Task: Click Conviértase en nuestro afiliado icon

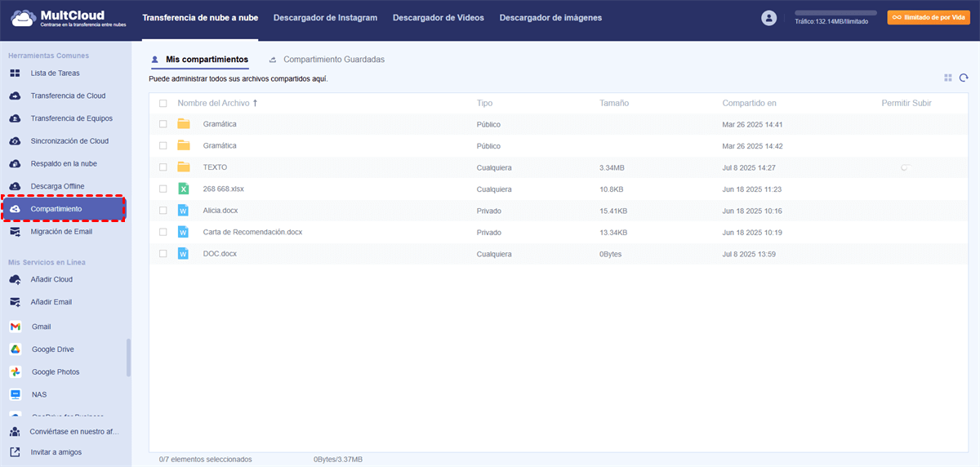Action: (15, 431)
